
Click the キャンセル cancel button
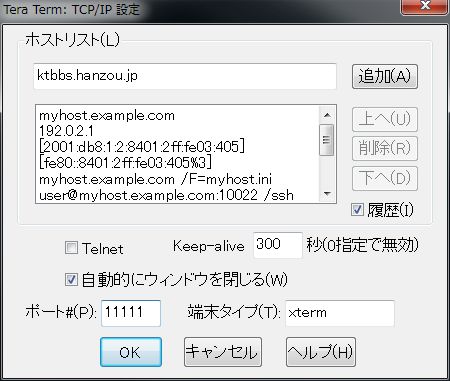point(223,352)
